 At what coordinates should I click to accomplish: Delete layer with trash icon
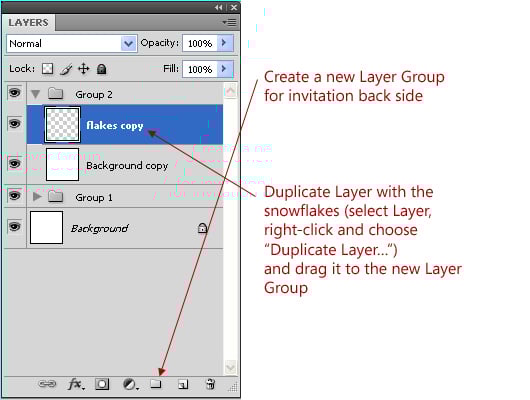[210, 384]
